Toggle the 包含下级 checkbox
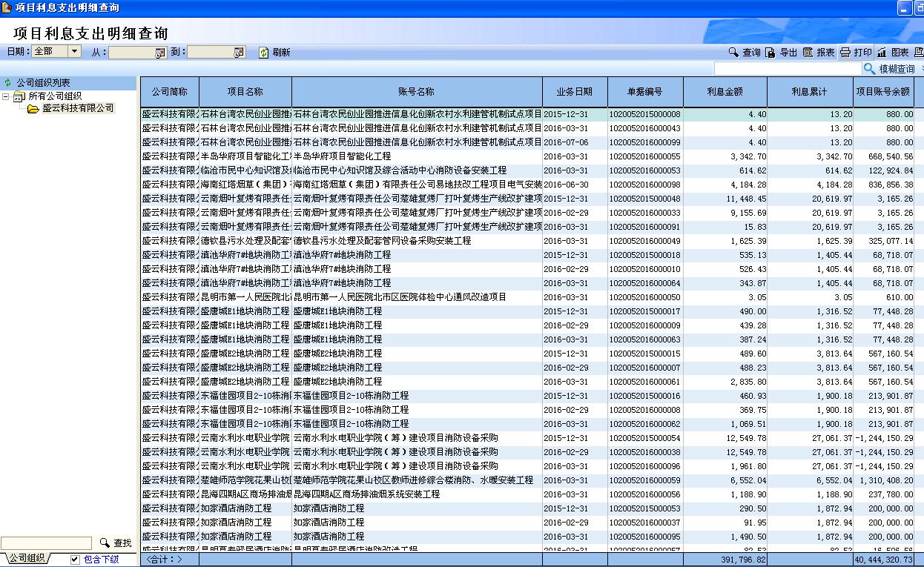The height and width of the screenshot is (567, 924). point(75,560)
